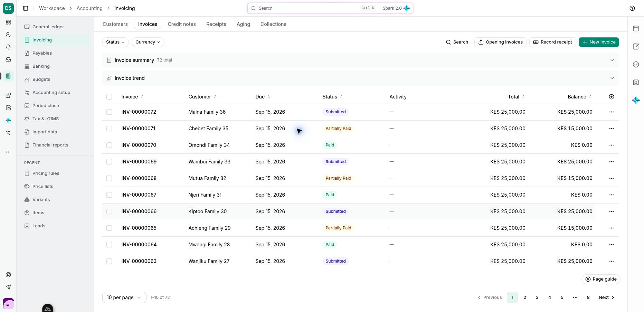Open row actions menu for INV-00000067
Screen dimensions: 644x312
pos(612,195)
